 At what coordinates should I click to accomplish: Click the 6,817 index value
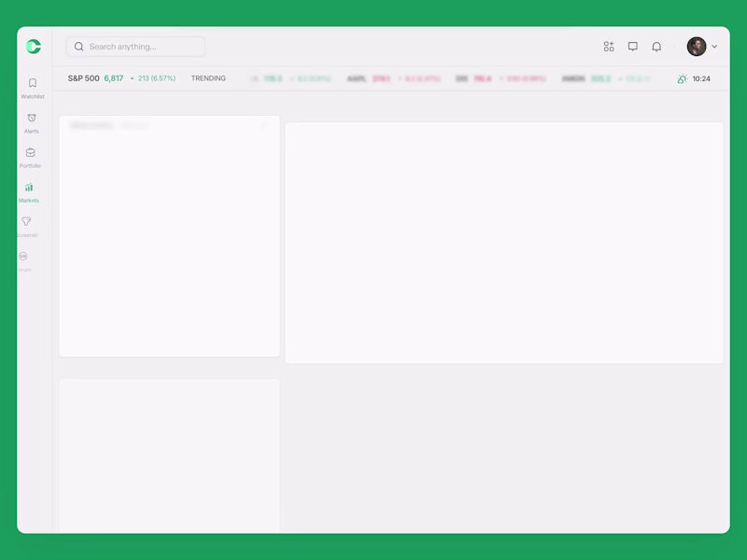point(114,78)
